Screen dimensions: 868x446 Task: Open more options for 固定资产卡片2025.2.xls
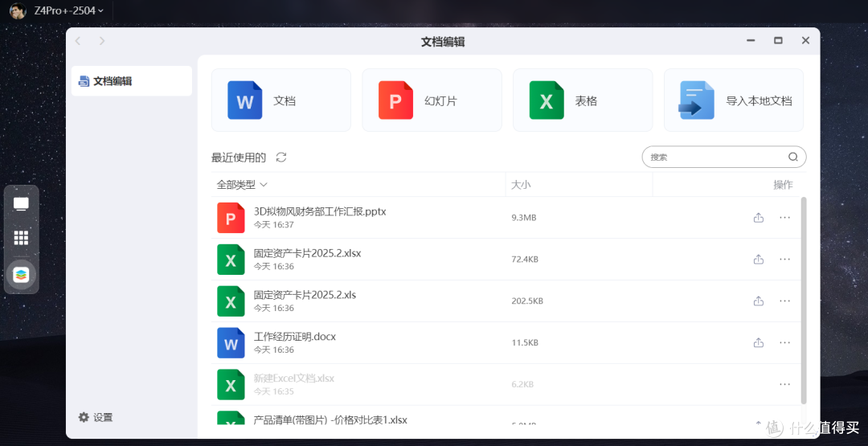[784, 301]
